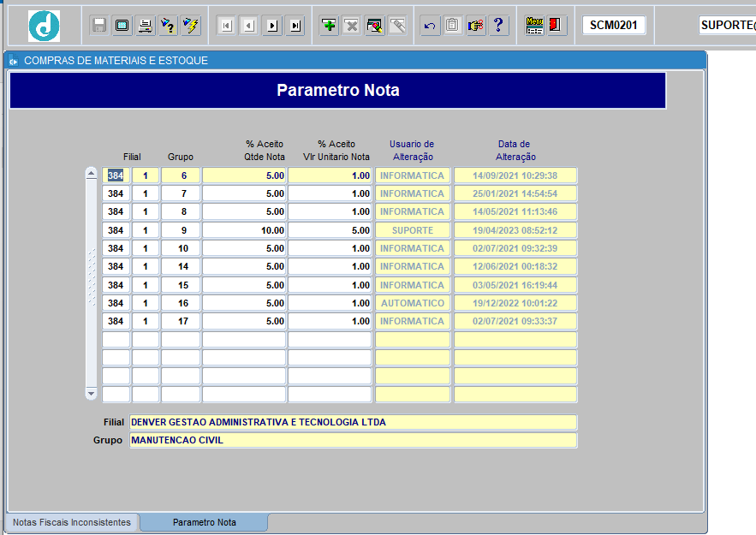Click date 25/01/2021 14:54:54
The image size is (756, 535).
tap(515, 193)
